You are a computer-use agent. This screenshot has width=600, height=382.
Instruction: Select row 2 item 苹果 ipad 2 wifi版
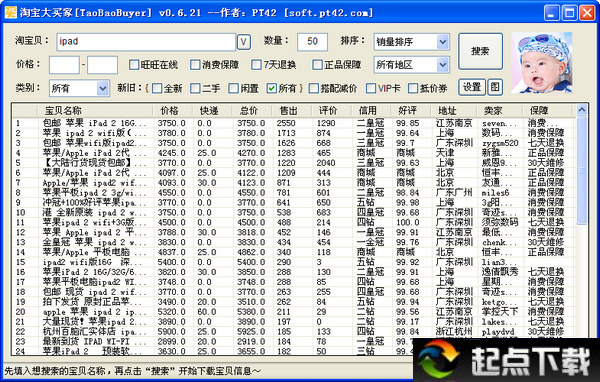(293, 133)
